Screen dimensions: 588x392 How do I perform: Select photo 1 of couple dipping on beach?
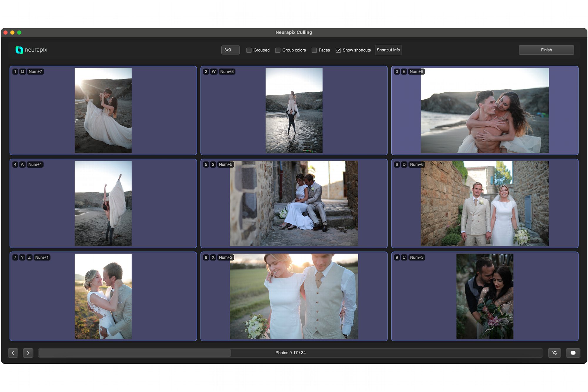(103, 111)
